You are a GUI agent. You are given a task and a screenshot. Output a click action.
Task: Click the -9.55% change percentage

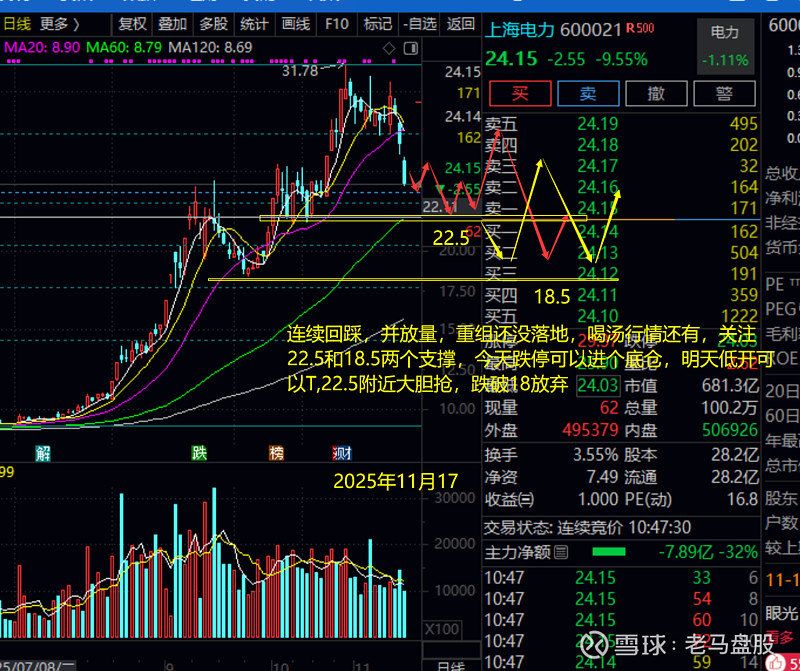tap(621, 59)
